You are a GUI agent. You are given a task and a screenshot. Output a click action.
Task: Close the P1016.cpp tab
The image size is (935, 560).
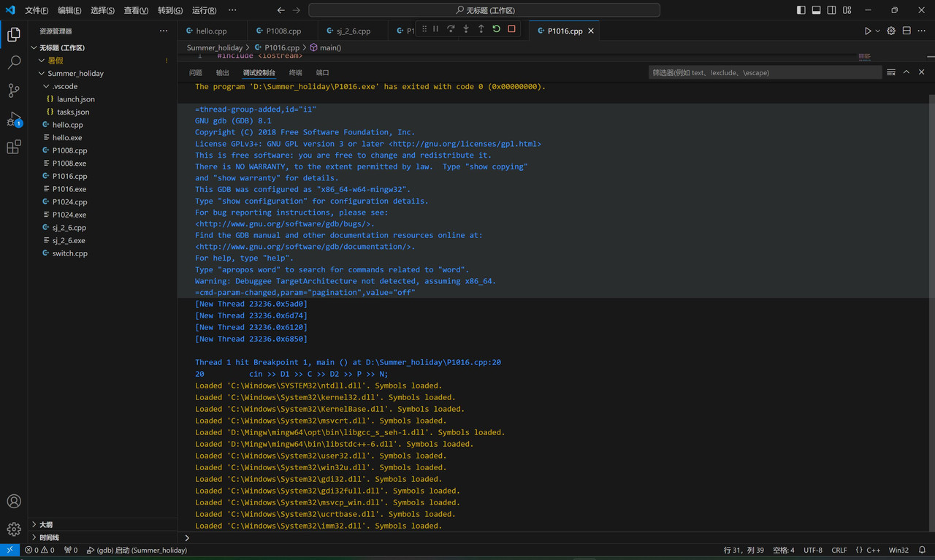(591, 31)
